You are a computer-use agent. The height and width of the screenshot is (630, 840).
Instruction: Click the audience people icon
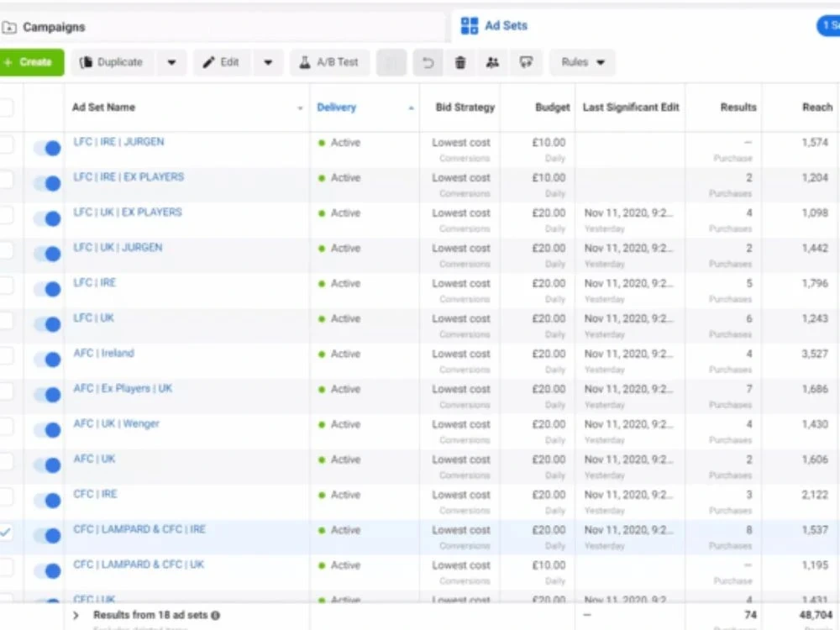(x=492, y=63)
